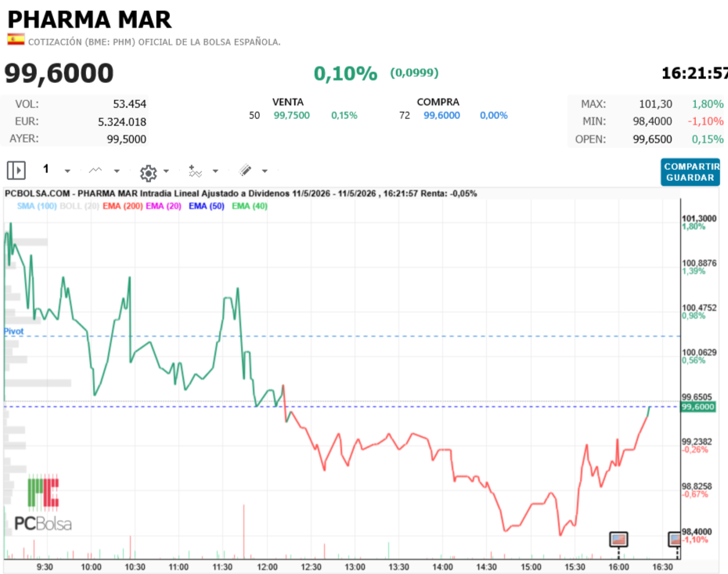Click the Spanish flag icon
Viewport: 728px width, 574px height.
16,40
